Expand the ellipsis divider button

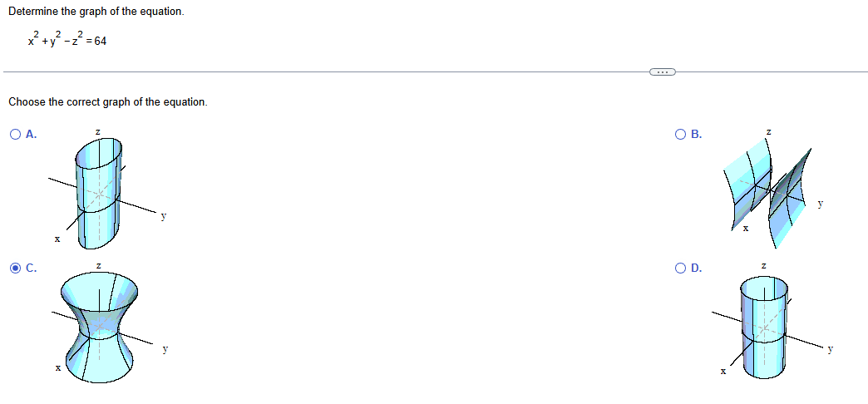(x=662, y=71)
